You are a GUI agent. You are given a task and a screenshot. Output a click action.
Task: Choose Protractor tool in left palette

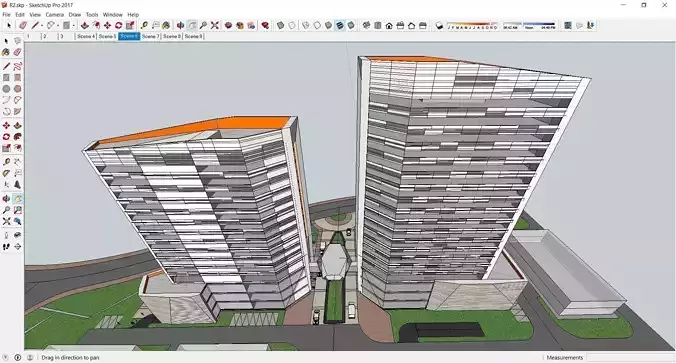(x=6, y=173)
